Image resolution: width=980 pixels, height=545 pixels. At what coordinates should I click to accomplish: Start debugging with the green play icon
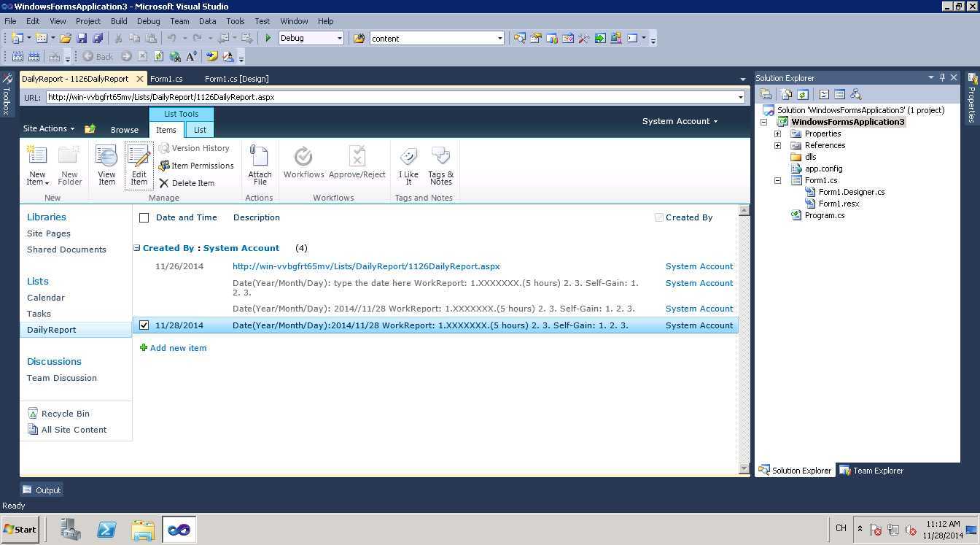click(268, 38)
